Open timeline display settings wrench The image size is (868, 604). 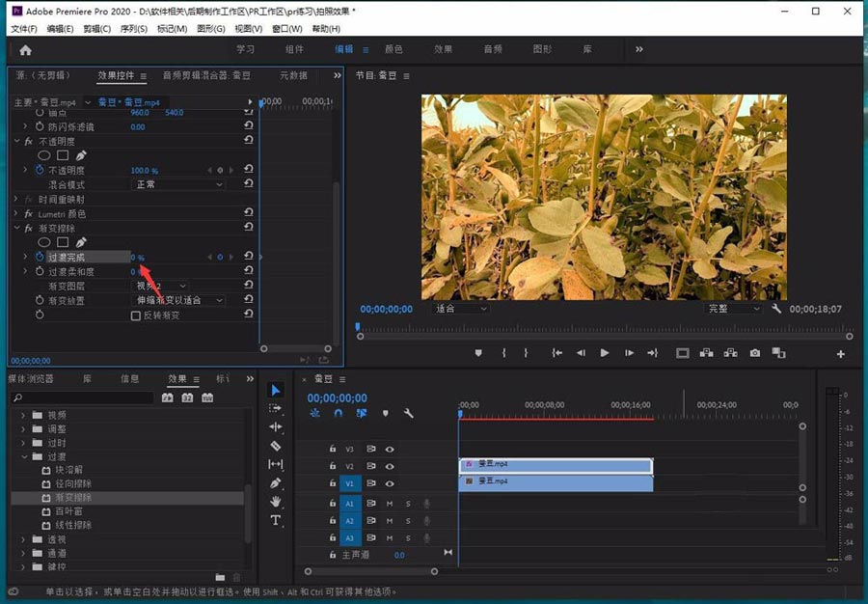click(409, 414)
